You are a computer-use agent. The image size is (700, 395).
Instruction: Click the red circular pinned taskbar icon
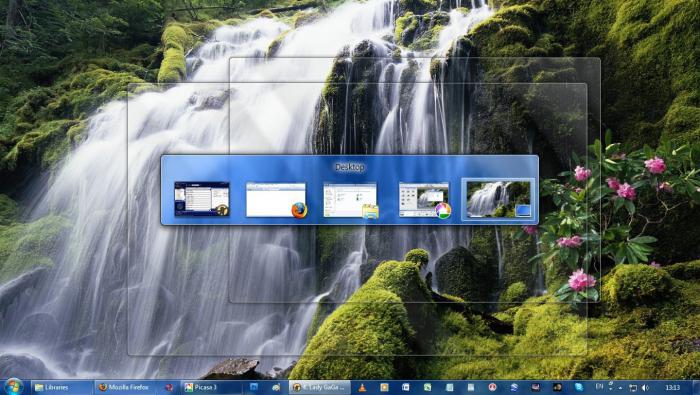click(x=492, y=387)
